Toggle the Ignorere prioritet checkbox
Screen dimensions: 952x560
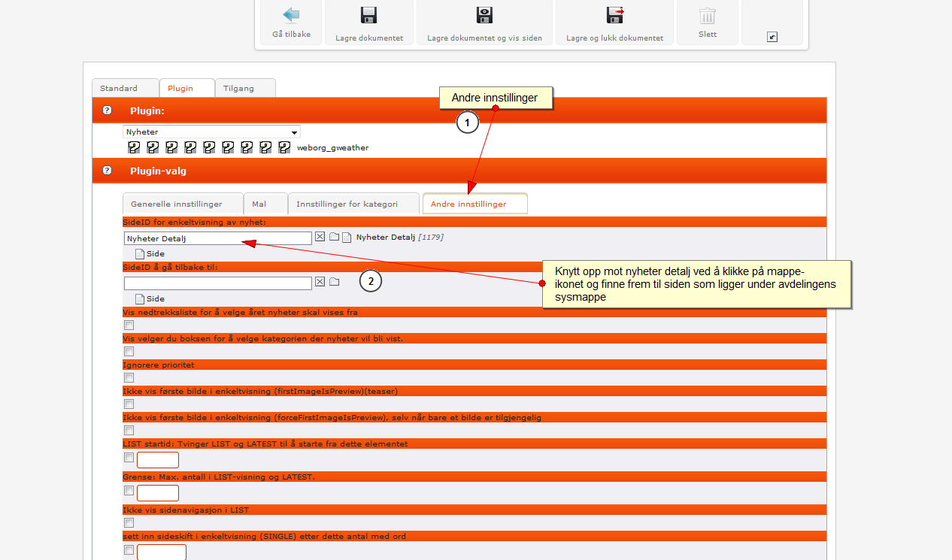click(129, 378)
